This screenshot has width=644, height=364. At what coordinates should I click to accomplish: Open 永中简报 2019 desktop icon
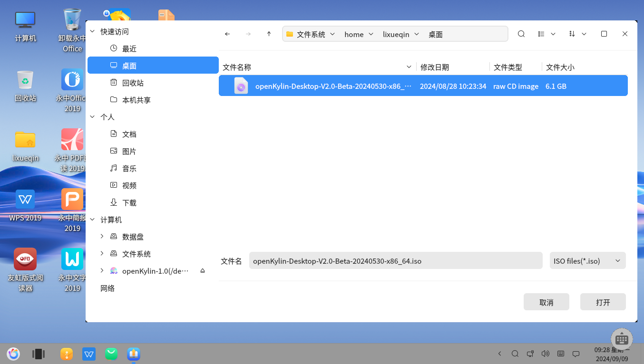pos(72,210)
